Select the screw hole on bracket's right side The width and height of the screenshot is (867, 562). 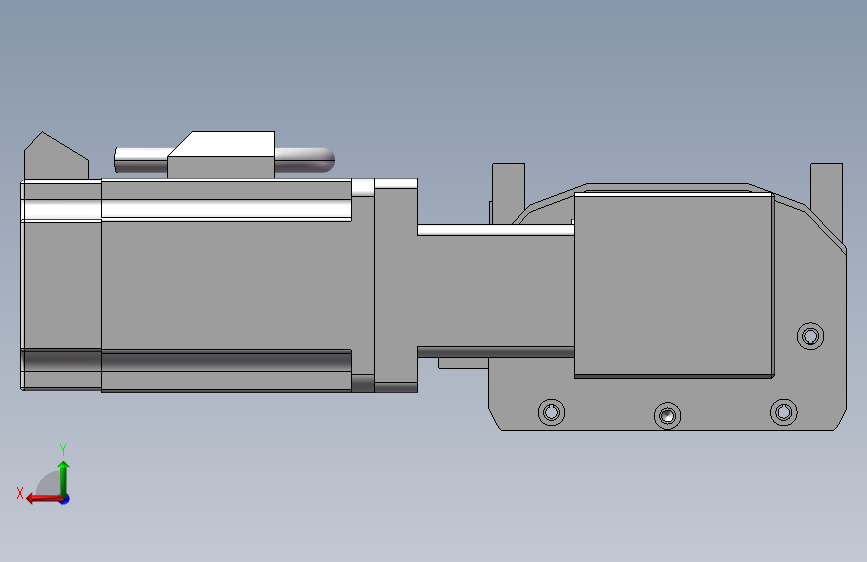coord(810,336)
